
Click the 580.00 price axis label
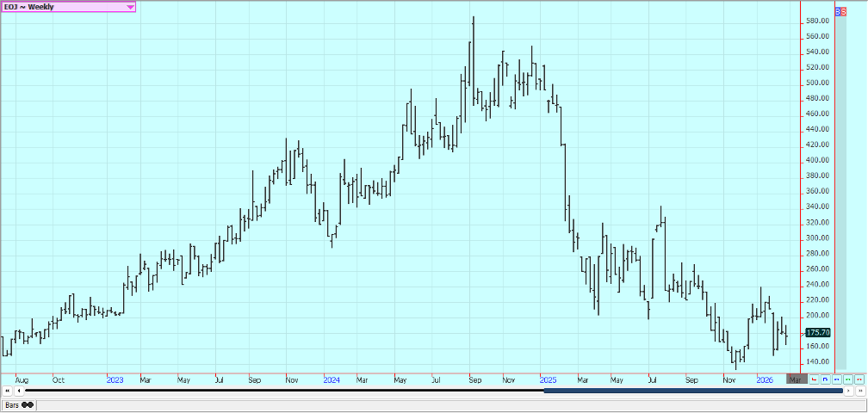pyautogui.click(x=817, y=21)
